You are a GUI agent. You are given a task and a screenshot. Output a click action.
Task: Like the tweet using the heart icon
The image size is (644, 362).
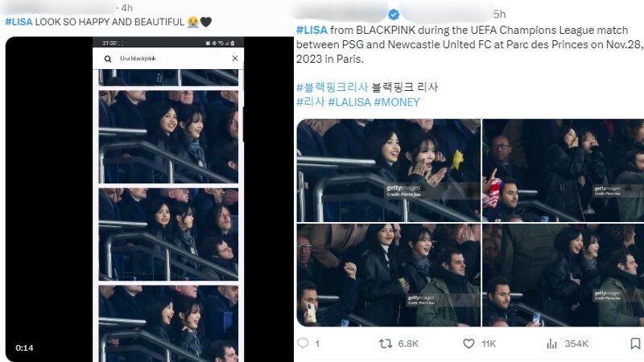pyautogui.click(x=469, y=343)
